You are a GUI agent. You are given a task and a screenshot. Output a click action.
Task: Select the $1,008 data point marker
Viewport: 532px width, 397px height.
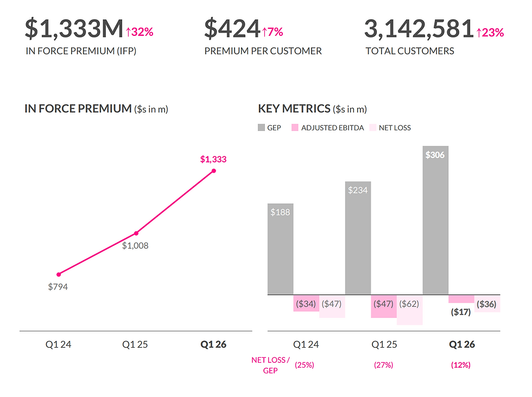pos(136,233)
